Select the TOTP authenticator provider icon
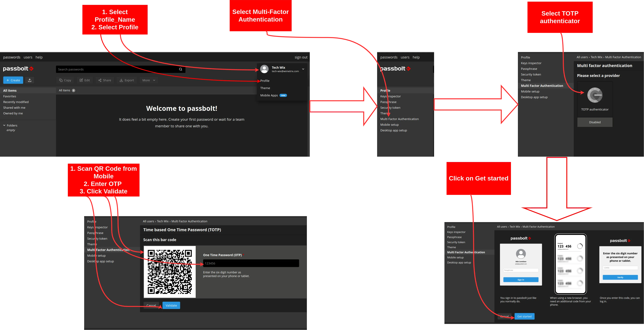644x330 pixels. click(x=595, y=95)
